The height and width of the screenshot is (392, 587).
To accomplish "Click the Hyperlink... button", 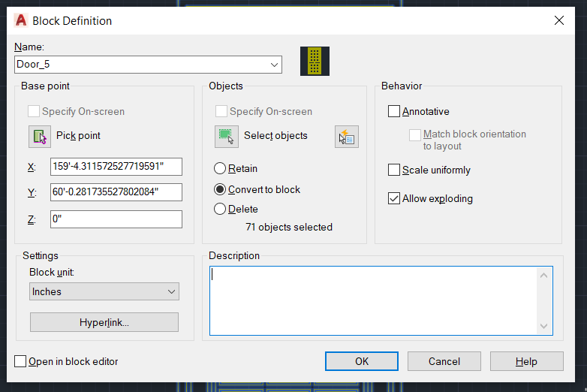I will 104,322.
